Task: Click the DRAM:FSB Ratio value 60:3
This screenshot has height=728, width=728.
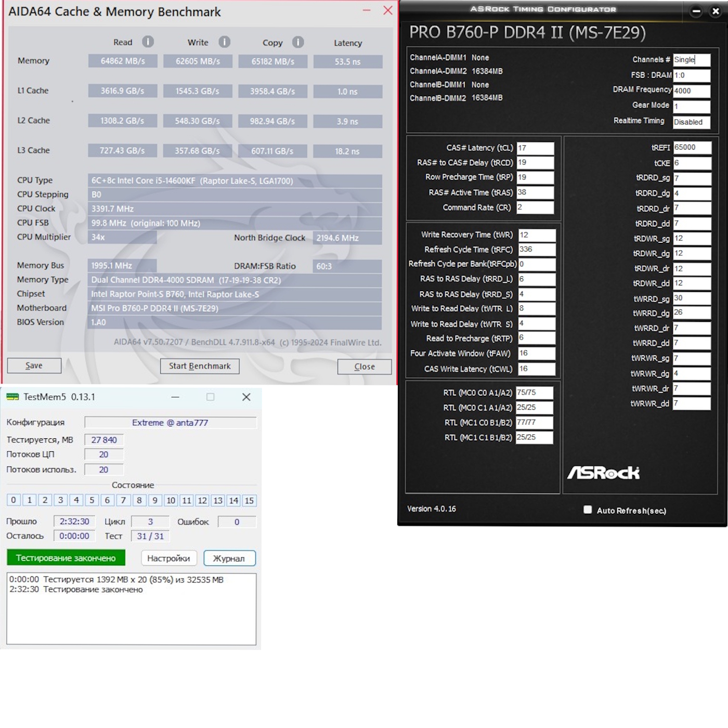Action: pyautogui.click(x=347, y=266)
